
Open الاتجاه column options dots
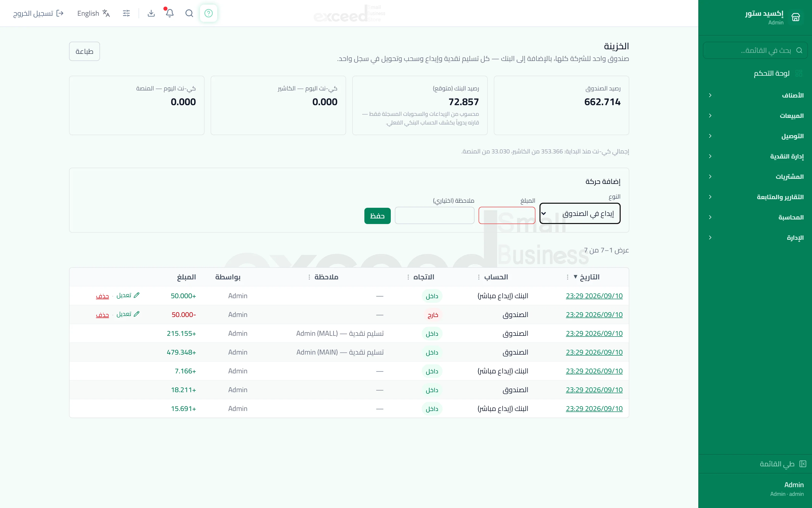point(408,277)
